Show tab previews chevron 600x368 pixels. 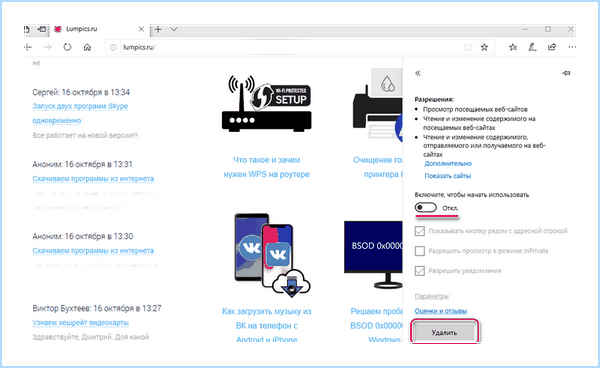click(x=174, y=29)
